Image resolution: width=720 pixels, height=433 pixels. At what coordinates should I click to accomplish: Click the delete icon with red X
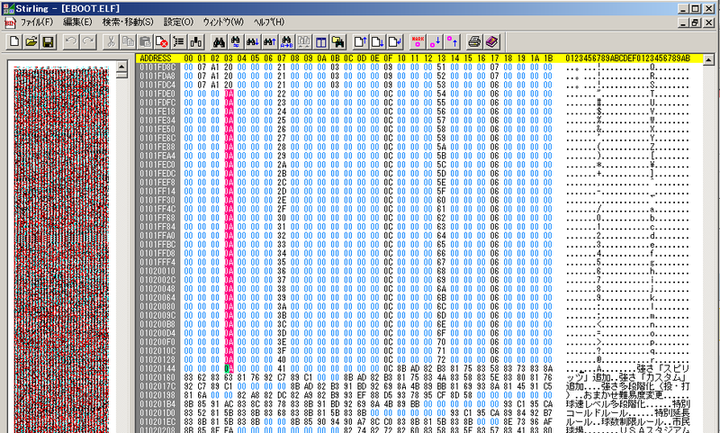point(162,41)
